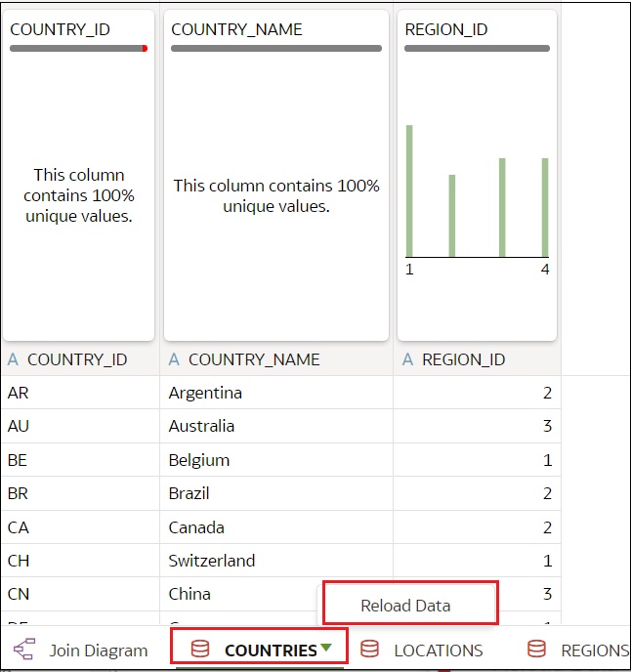Select the Argentina cell

click(276, 393)
